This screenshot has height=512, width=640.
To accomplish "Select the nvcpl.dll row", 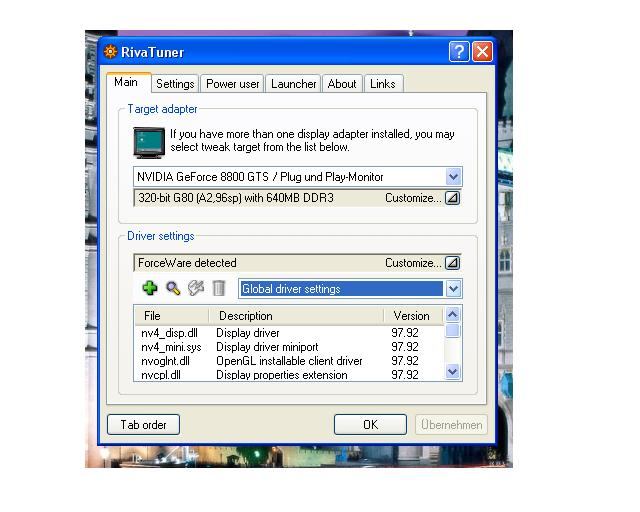I will [x=289, y=375].
